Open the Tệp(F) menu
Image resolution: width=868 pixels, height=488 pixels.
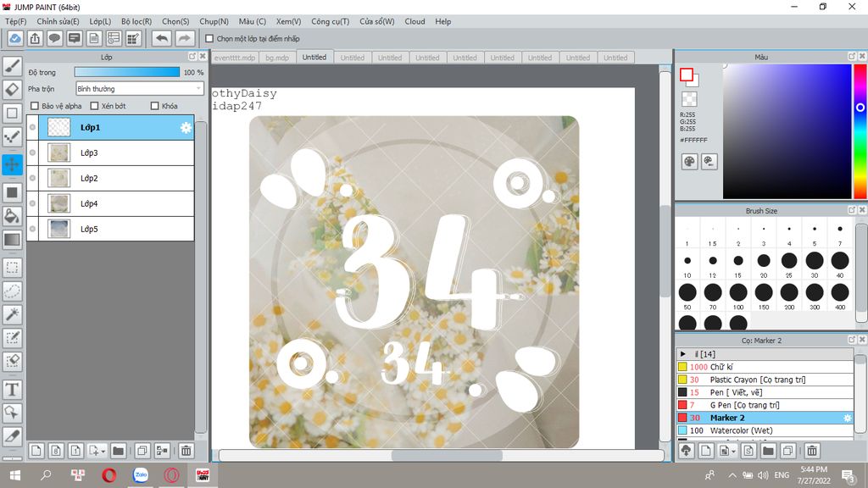(15, 21)
